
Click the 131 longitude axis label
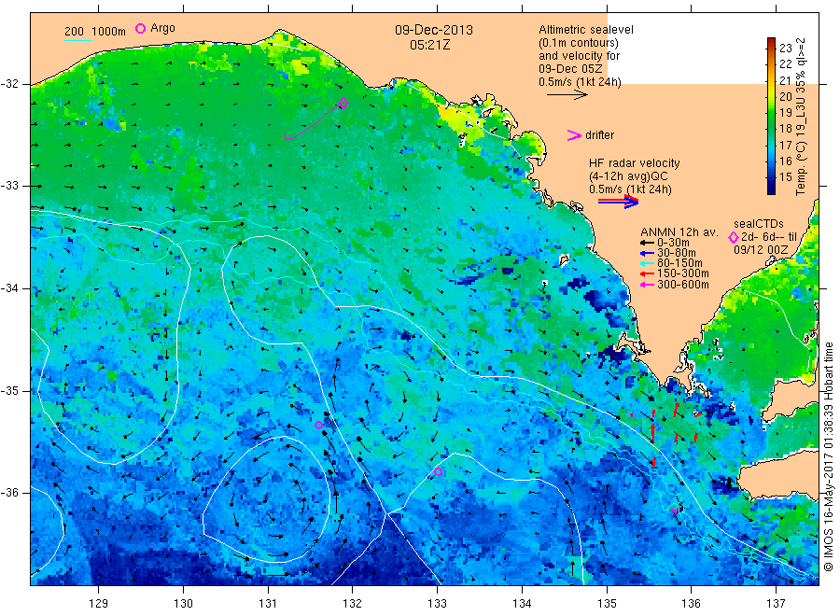[268, 604]
